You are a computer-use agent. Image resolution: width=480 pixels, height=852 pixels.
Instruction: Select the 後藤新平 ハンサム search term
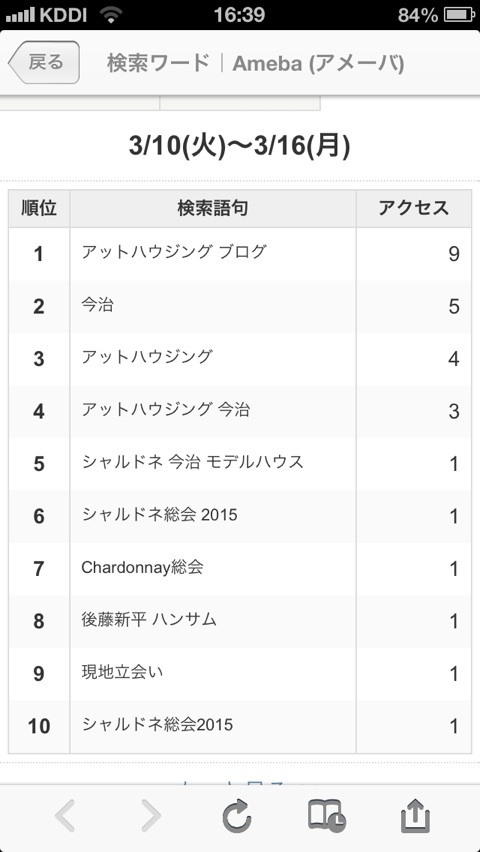point(149,621)
